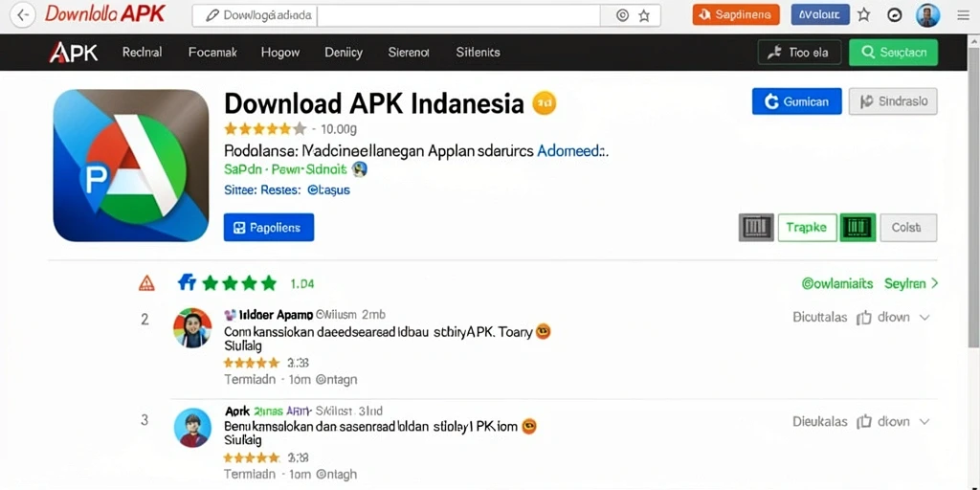
Task: Click the Seylren arrow link
Action: tap(911, 283)
